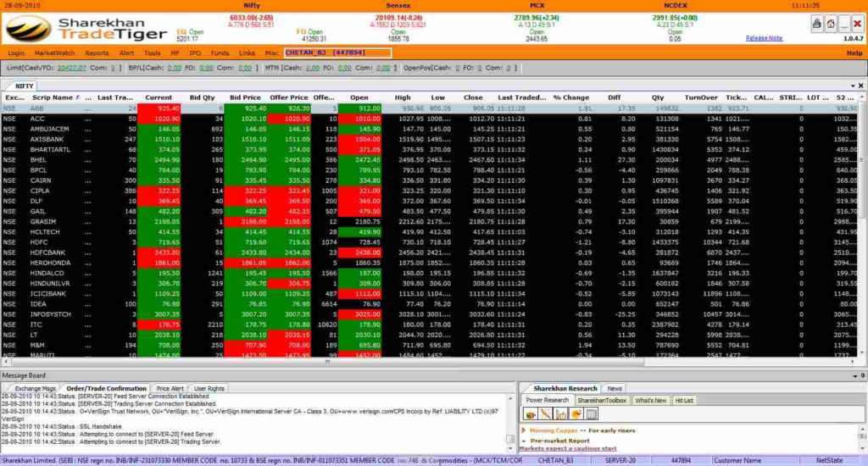Sort table by Scrip Name column header
This screenshot has height=466, width=868.
coord(52,97)
